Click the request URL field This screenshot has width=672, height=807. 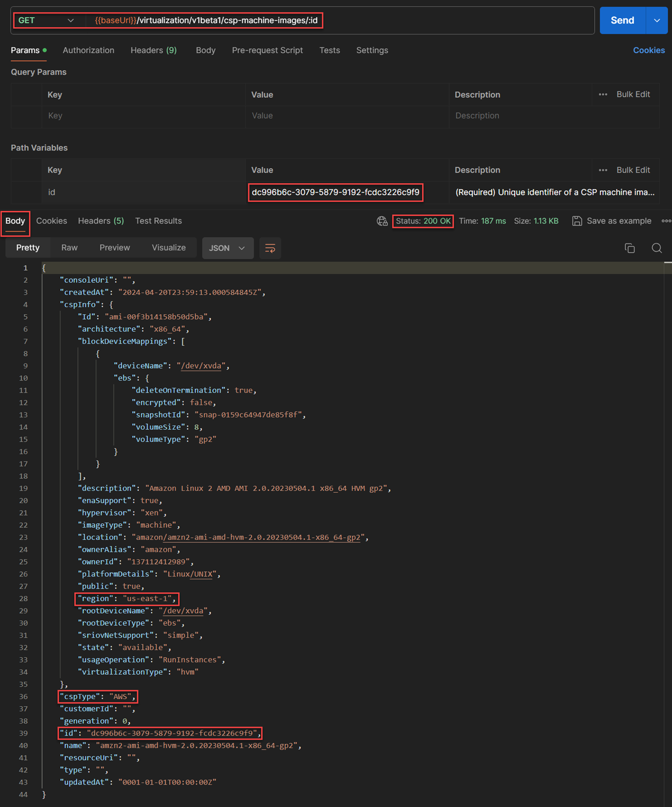tap(340, 20)
